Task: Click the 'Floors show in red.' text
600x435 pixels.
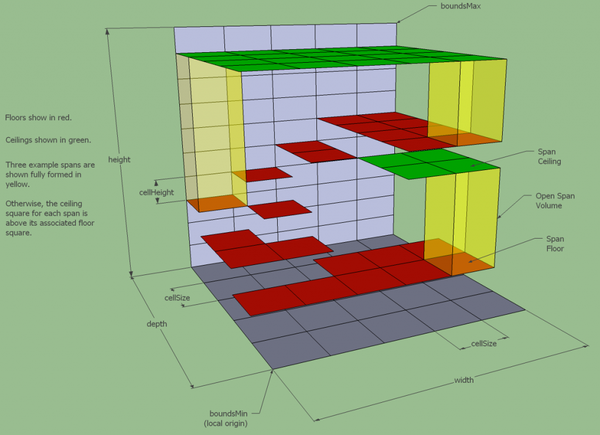Action: (38, 117)
